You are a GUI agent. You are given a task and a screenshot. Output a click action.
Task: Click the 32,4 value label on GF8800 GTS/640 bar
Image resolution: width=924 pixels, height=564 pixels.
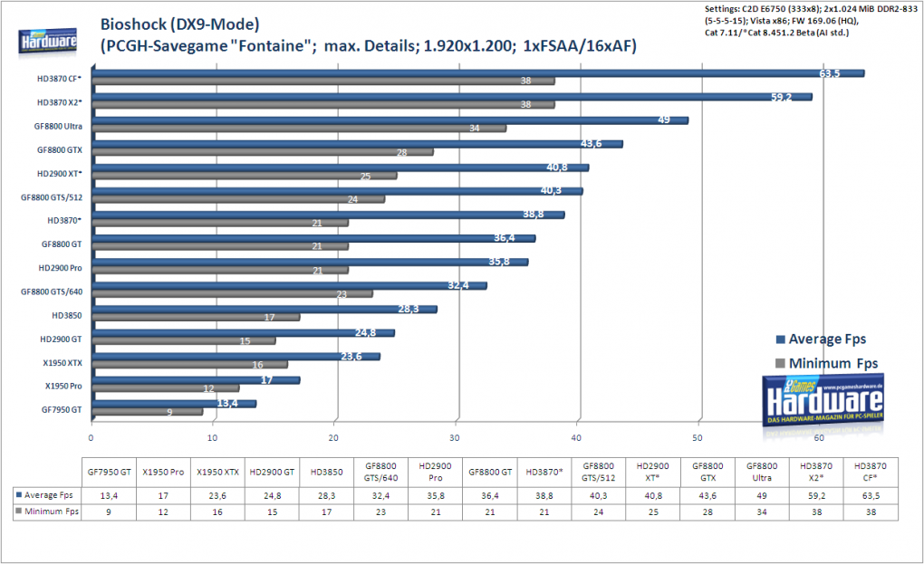458,285
